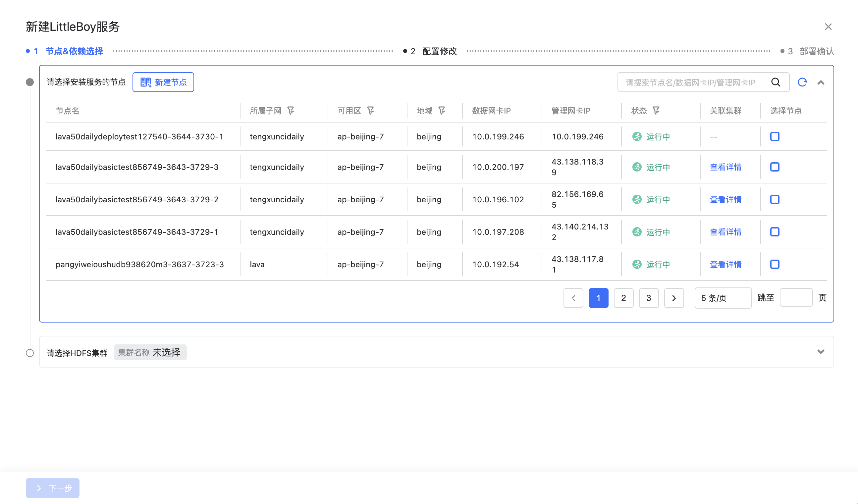Tick the pangyiweioushudb938620m3-3637-3723-3 node checkbox
The image size is (858, 504).
[x=775, y=265]
